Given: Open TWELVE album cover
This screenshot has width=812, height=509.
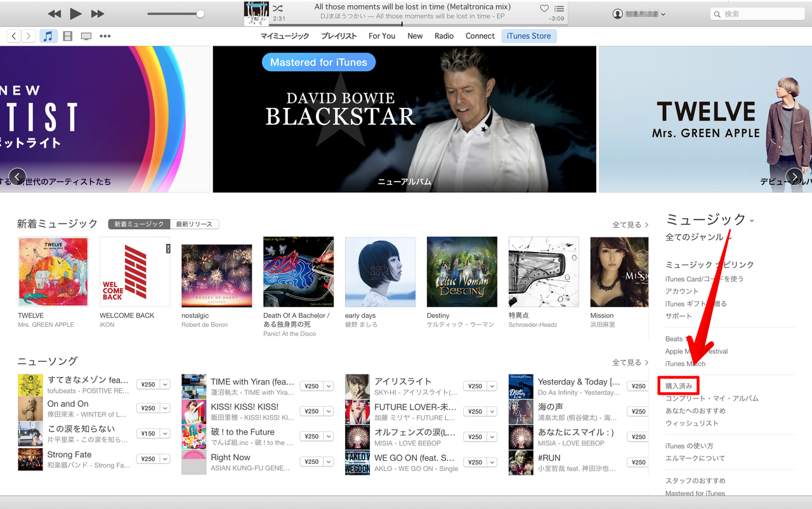Looking at the screenshot, I should pyautogui.click(x=53, y=272).
